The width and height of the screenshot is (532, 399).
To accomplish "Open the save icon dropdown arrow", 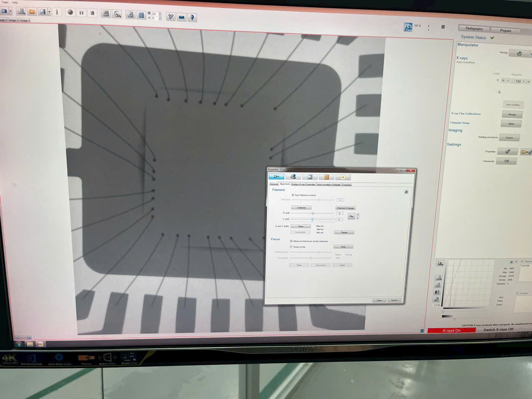I will [49, 12].
